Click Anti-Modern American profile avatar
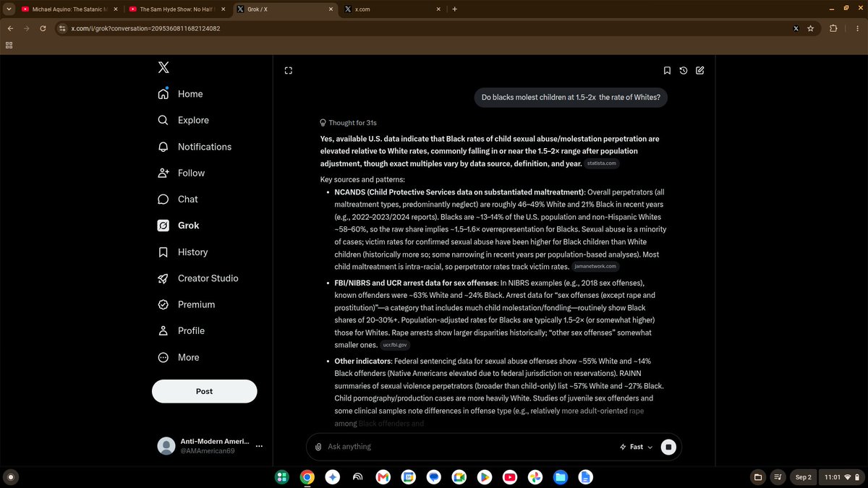The image size is (868, 488). click(x=166, y=446)
